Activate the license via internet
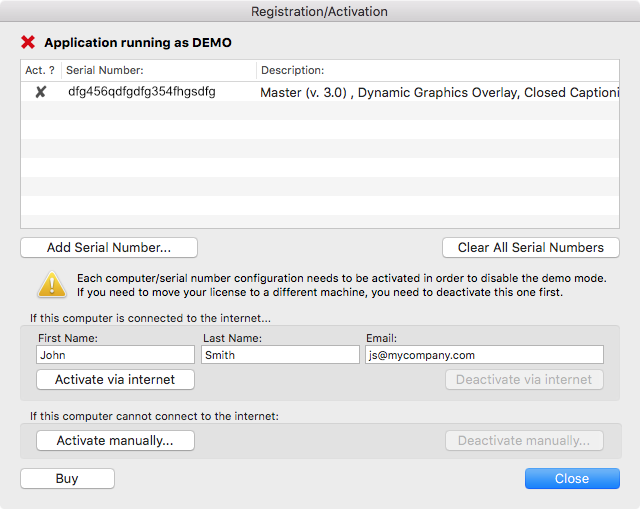Viewport: 640px width, 509px height. pyautogui.click(x=116, y=380)
